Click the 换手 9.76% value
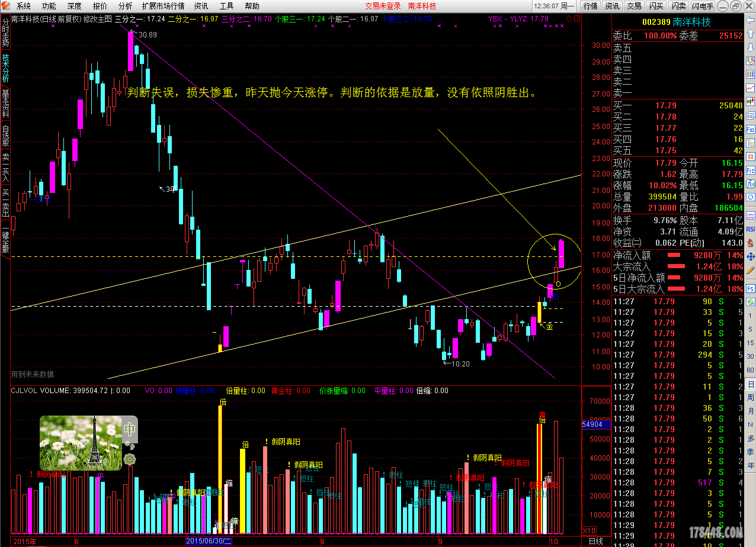Screen dimensions: 756x547 665,220
